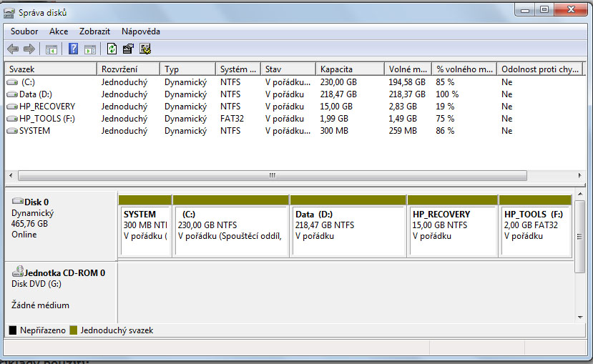Open the Akce menu

tap(59, 31)
